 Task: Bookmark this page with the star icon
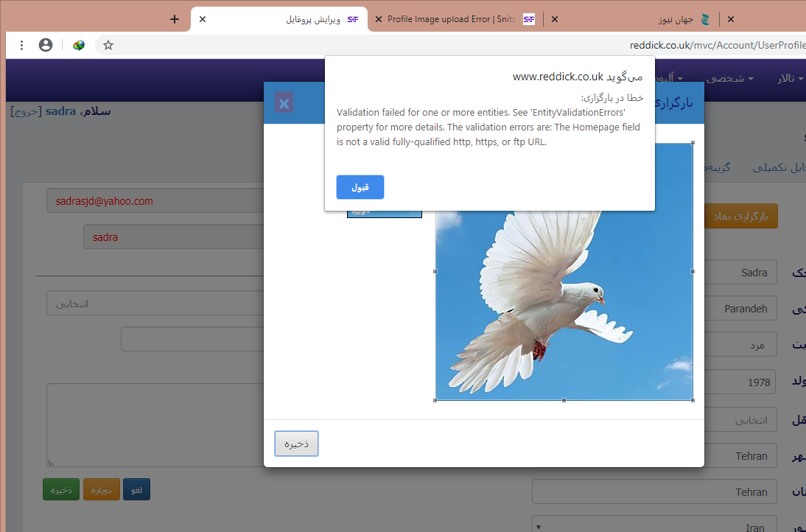click(108, 45)
